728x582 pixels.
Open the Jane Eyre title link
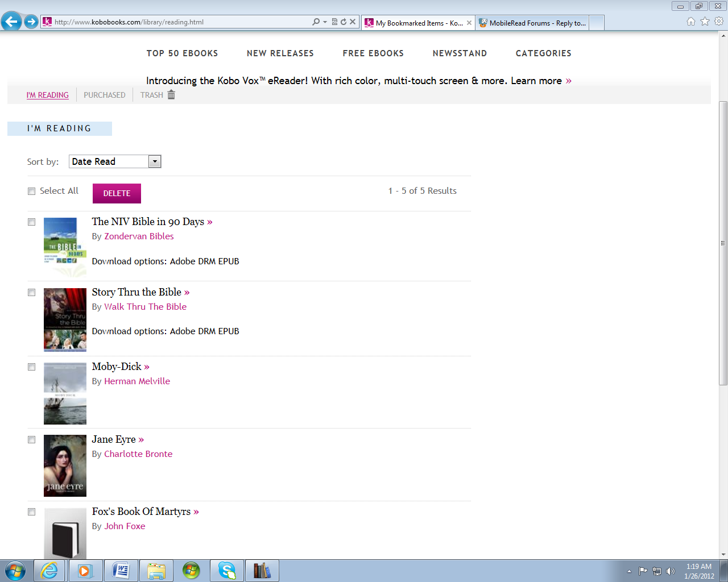tap(114, 439)
